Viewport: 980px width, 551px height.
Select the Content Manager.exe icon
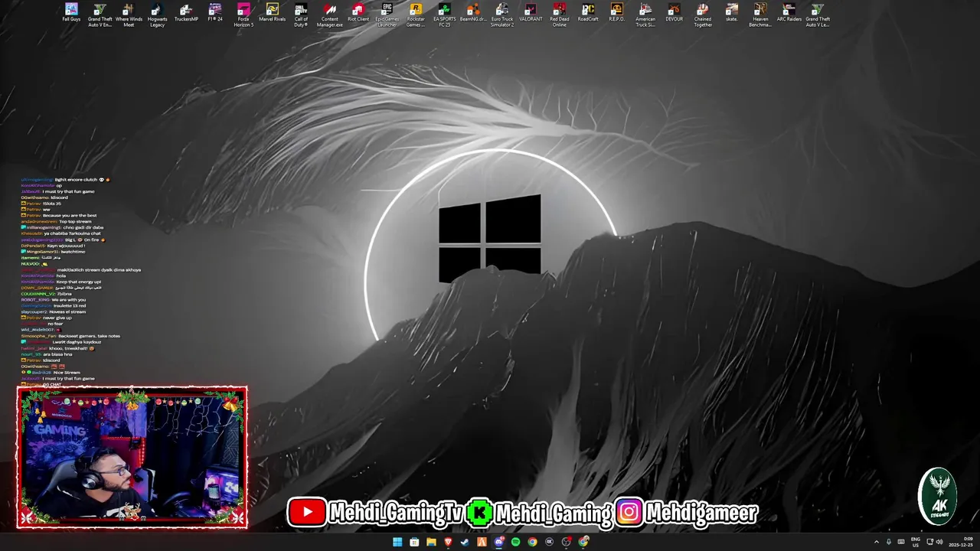point(329,15)
